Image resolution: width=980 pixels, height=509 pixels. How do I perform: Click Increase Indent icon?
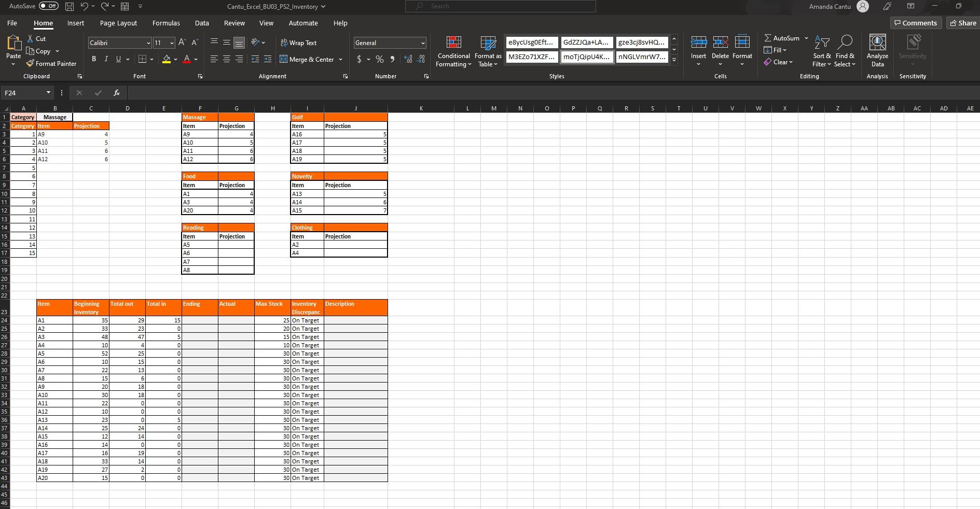pos(267,59)
